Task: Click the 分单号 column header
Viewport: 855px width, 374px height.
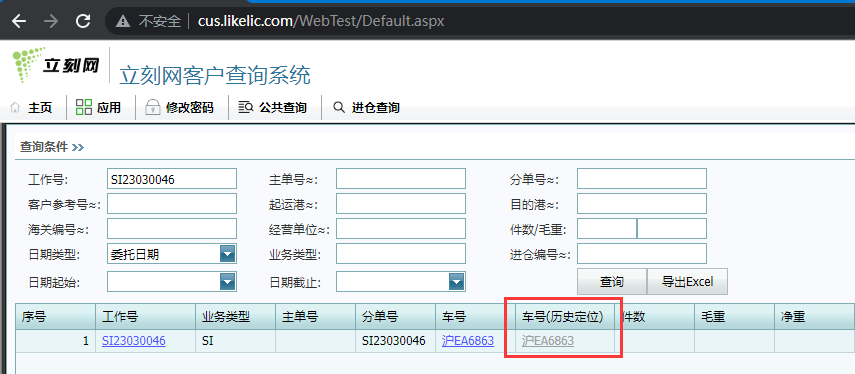Action: pos(396,316)
